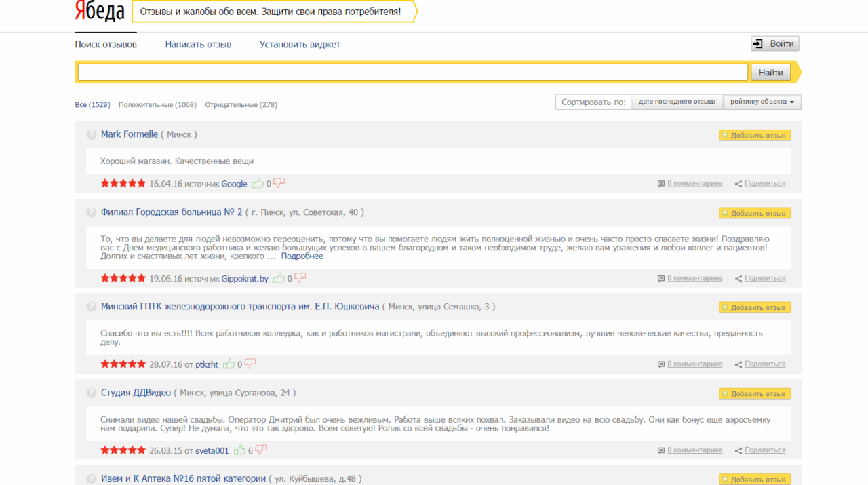868x485 pixels.
Task: Select Все reviews filter
Action: [x=92, y=105]
